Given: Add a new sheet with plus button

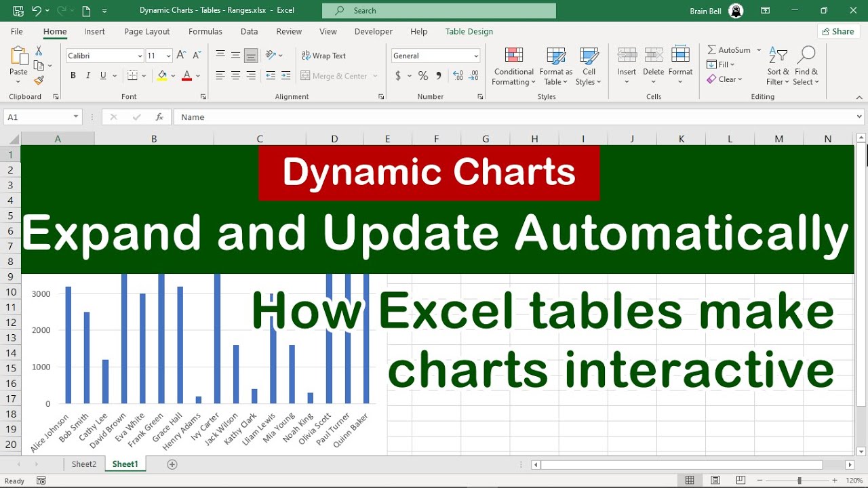Looking at the screenshot, I should coord(172,464).
